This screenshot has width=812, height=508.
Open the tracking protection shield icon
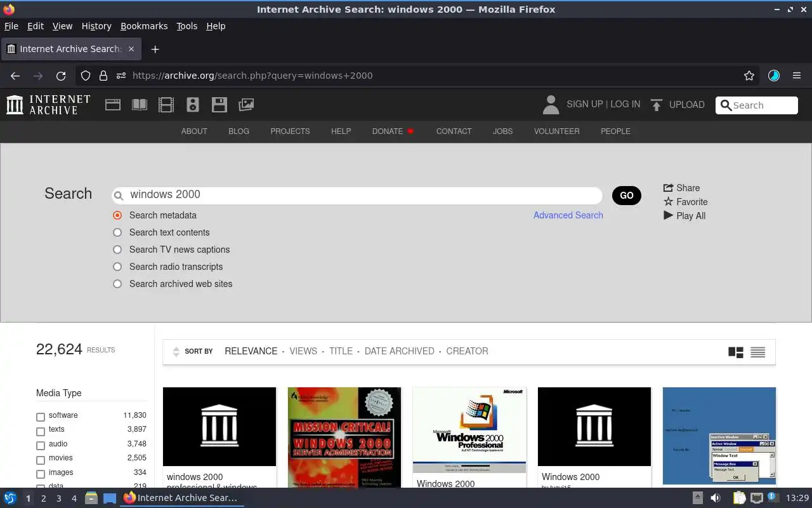tap(86, 76)
